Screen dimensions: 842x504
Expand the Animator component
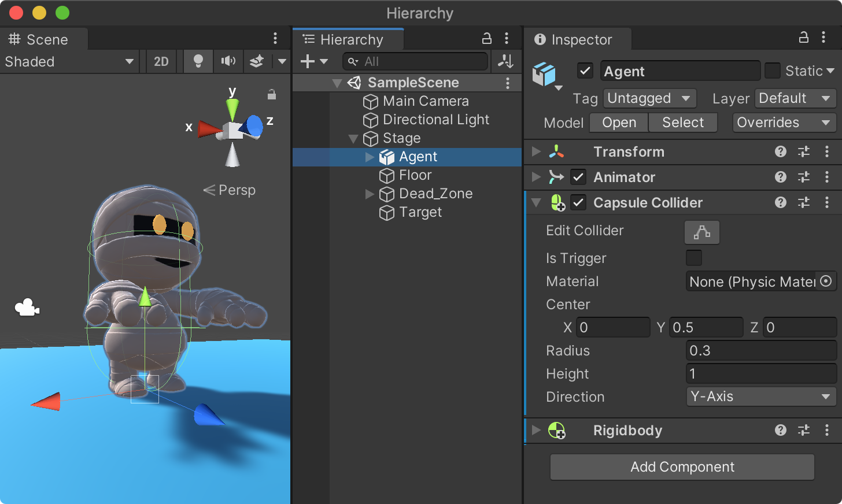pyautogui.click(x=536, y=177)
